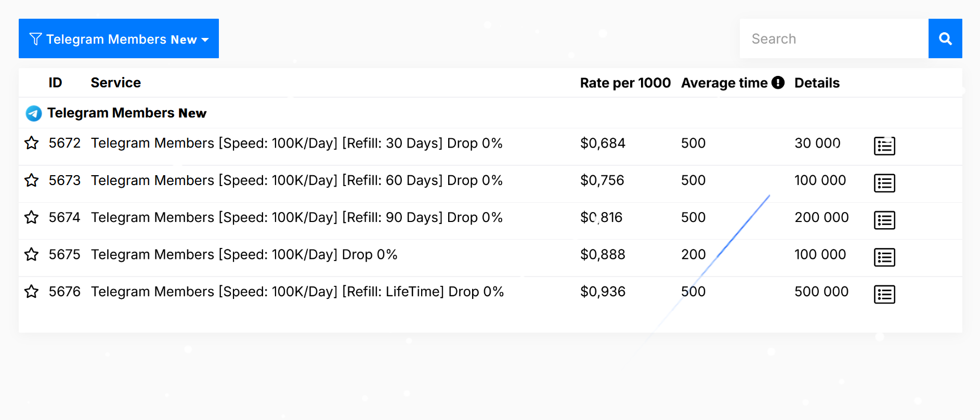Open details icon for service 5672

point(884,146)
